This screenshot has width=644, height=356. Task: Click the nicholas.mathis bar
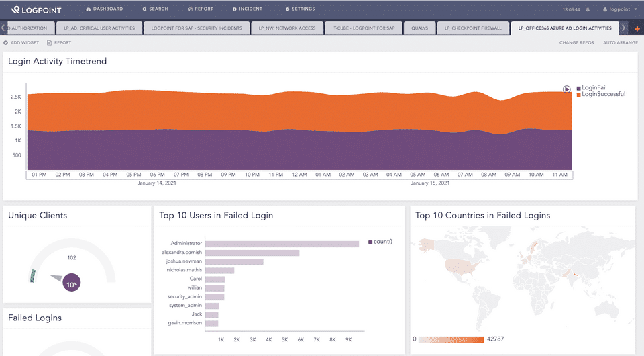tap(219, 271)
